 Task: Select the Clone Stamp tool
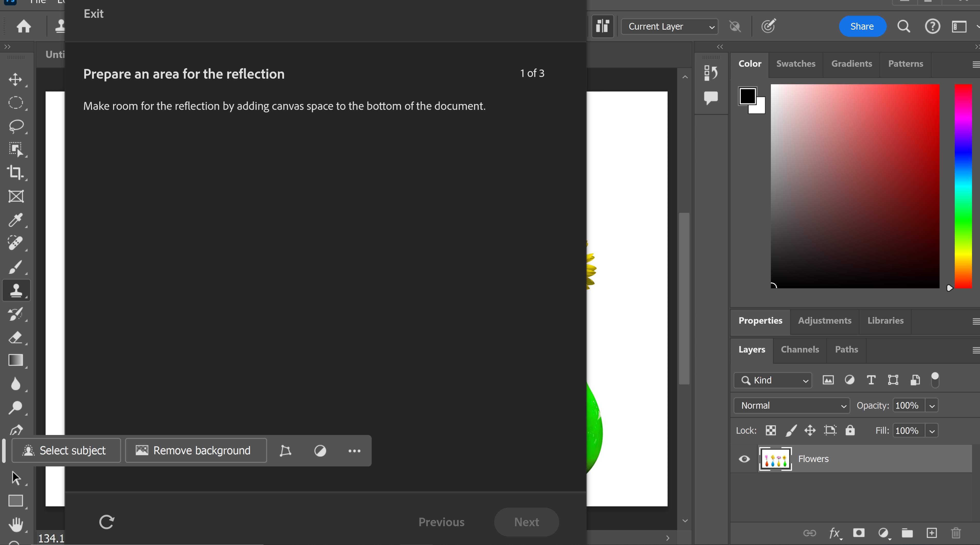[x=16, y=290]
